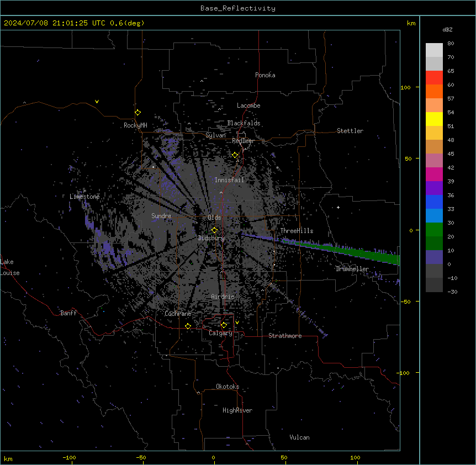Click the km unit label at top right

coord(411,23)
